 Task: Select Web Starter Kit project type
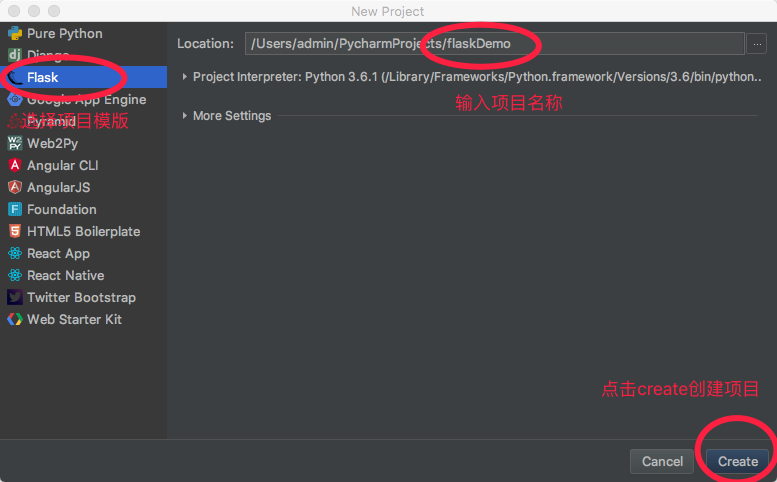click(83, 319)
